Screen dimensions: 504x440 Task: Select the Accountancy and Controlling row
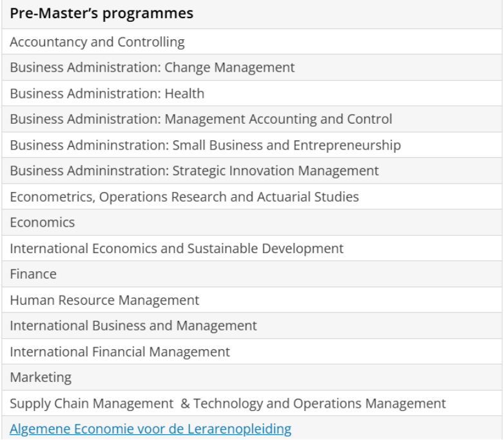pyautogui.click(x=97, y=42)
